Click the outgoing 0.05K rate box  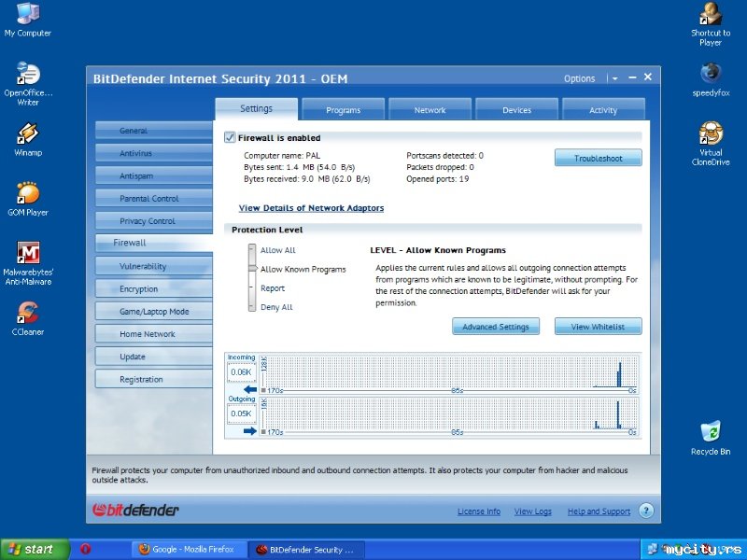[241, 413]
